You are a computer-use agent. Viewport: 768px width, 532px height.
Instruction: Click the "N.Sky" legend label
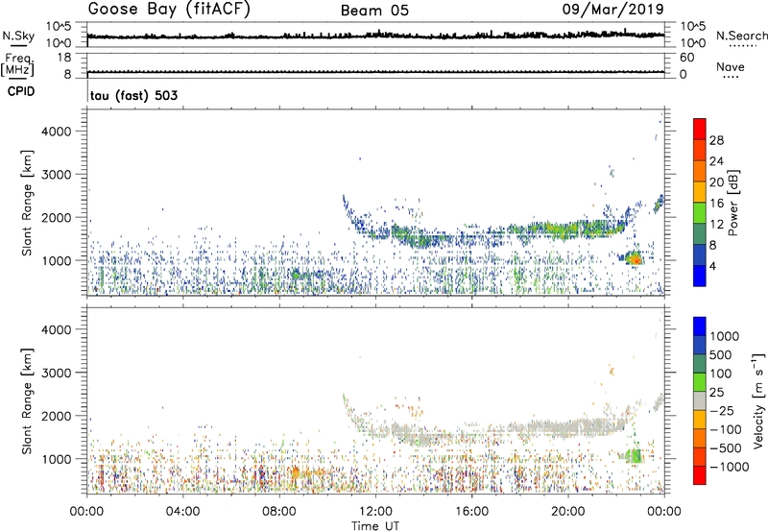tap(18, 36)
